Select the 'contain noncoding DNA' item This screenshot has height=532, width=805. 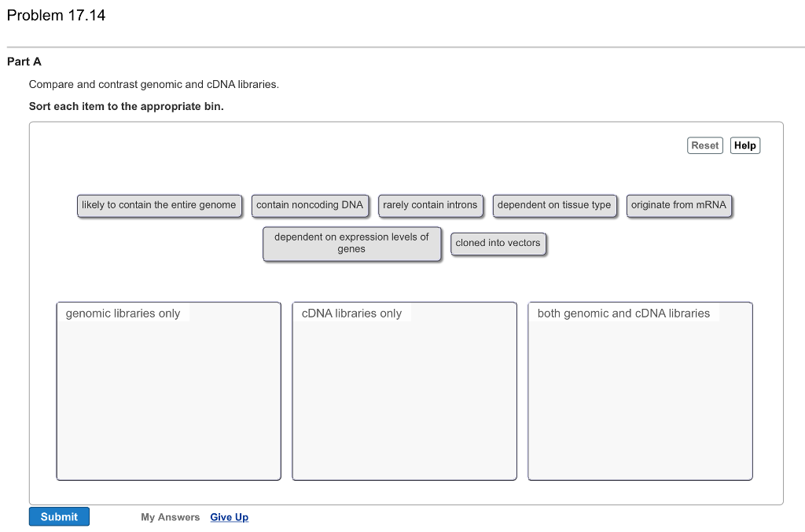(311, 205)
